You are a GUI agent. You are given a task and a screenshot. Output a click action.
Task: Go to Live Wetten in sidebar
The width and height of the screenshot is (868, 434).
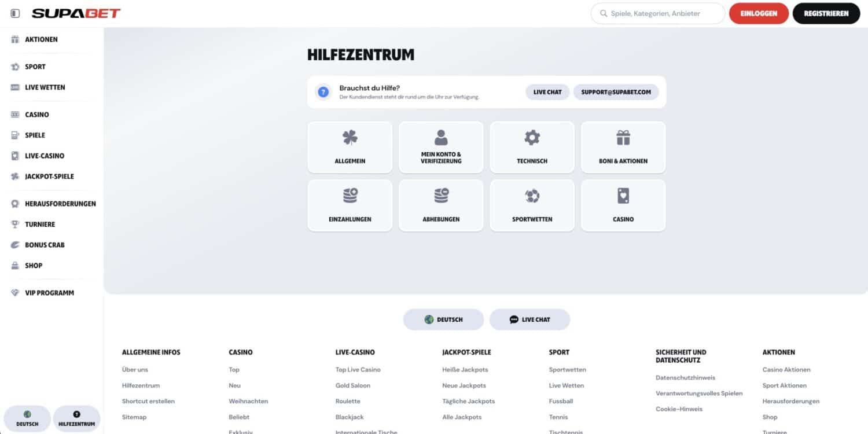tap(45, 87)
